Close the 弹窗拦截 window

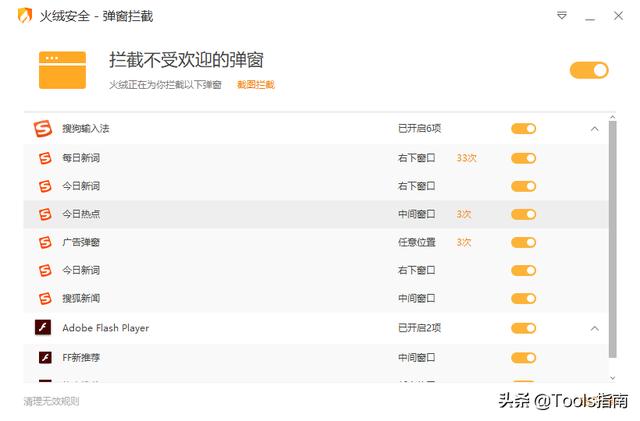618,16
